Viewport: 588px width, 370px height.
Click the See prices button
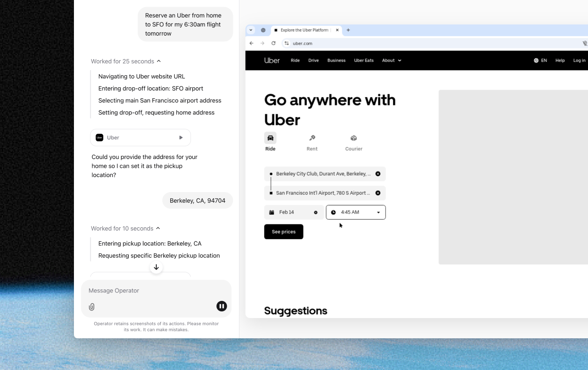[x=283, y=232]
